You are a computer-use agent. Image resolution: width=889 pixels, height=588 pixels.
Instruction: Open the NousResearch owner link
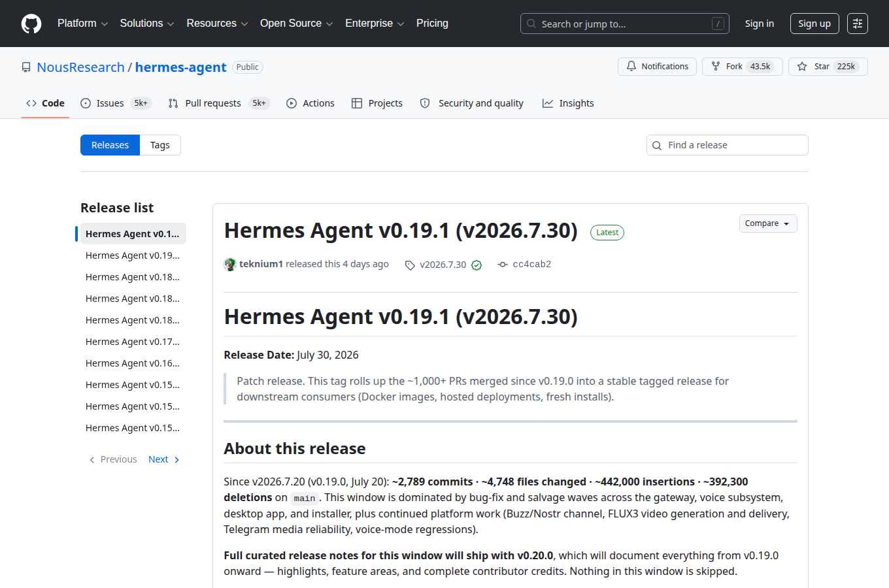coord(80,67)
